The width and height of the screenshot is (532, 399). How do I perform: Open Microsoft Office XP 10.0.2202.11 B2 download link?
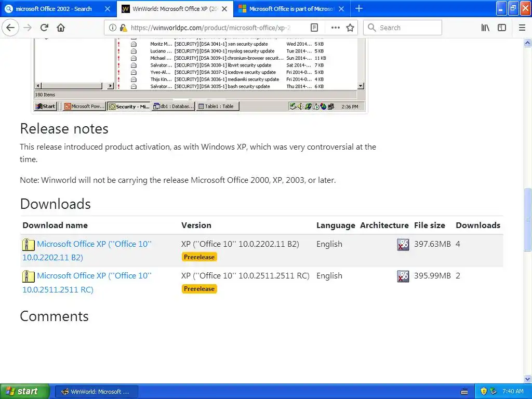[87, 250]
